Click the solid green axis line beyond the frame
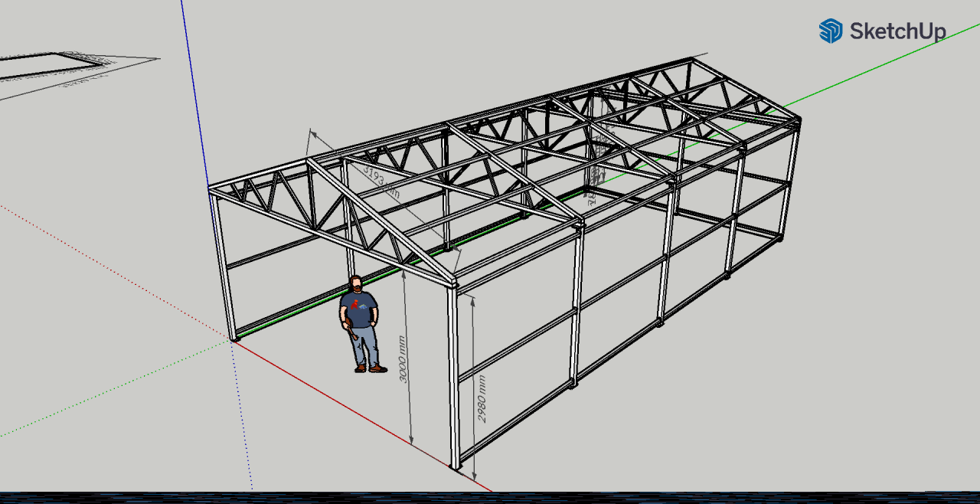 [880, 67]
